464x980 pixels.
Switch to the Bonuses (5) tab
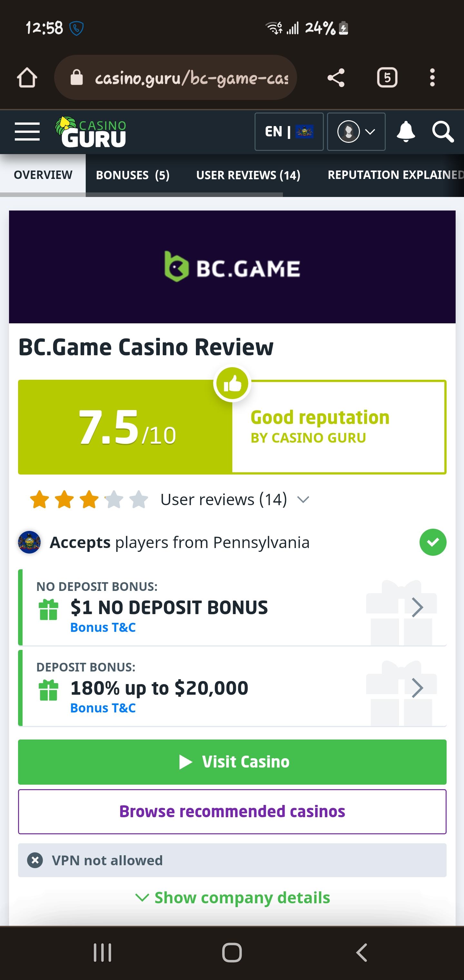[132, 175]
